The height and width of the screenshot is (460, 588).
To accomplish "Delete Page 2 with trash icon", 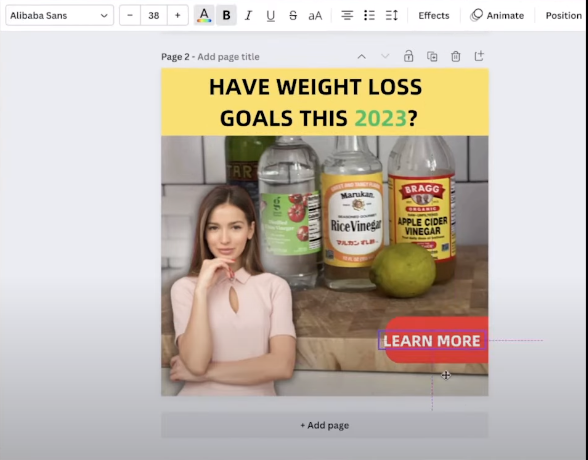I will tap(456, 56).
